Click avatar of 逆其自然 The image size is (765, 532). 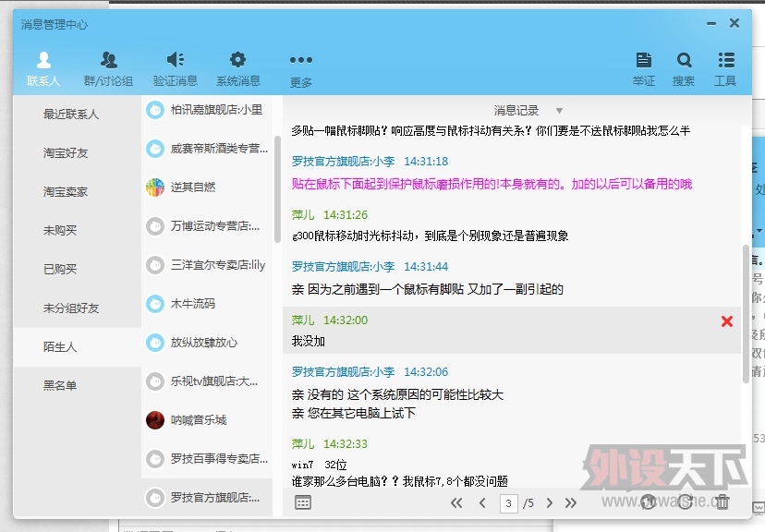coord(155,187)
